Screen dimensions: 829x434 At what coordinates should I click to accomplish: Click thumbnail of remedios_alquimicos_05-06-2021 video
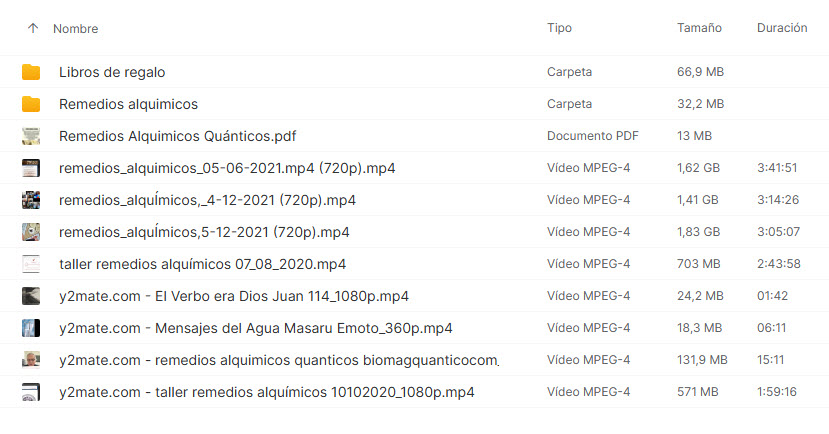pos(31,168)
